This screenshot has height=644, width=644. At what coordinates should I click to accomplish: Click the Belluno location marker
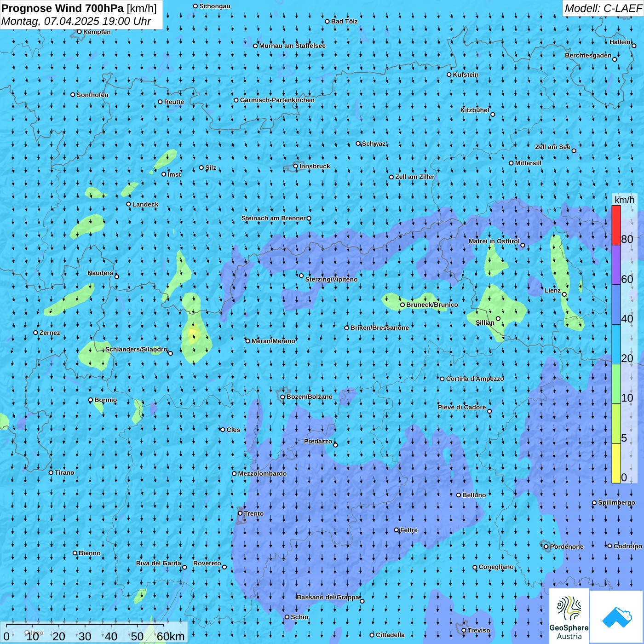[x=458, y=495]
